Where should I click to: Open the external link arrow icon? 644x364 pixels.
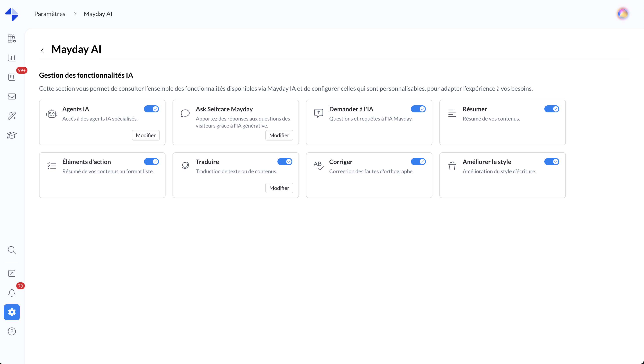click(x=12, y=274)
